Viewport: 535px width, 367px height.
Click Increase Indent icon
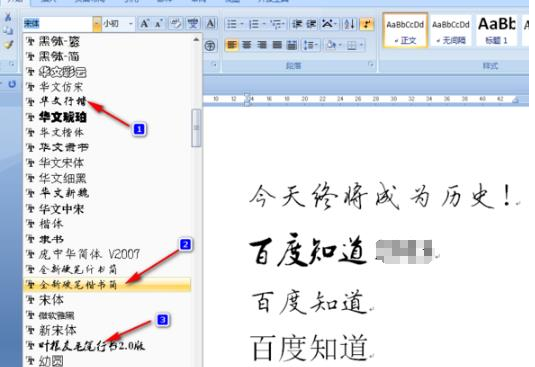(311, 24)
